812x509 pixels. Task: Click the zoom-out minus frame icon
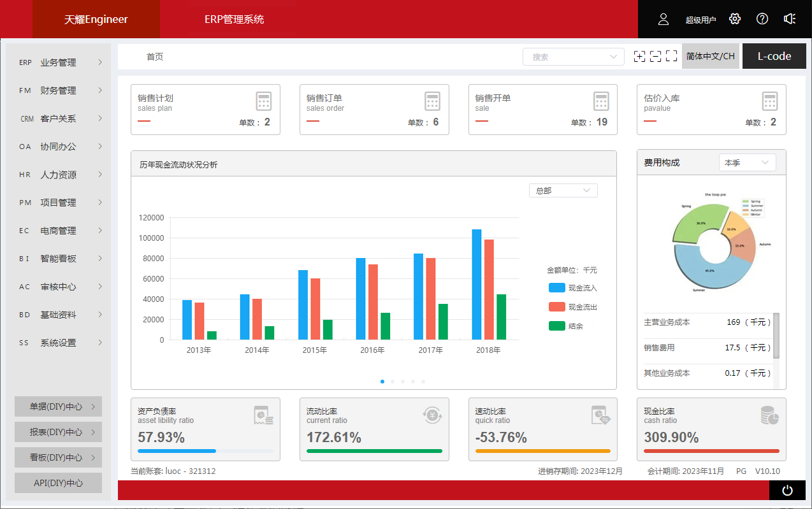[x=655, y=57]
